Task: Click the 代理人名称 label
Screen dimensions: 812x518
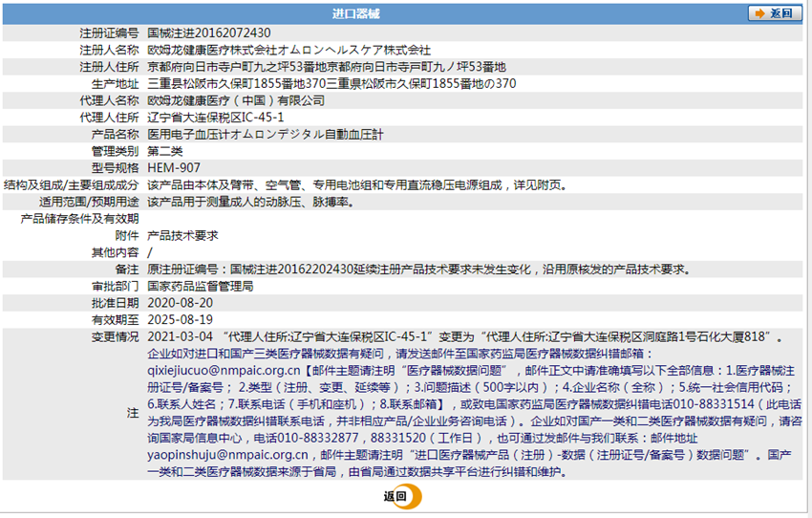Action: 109,100
